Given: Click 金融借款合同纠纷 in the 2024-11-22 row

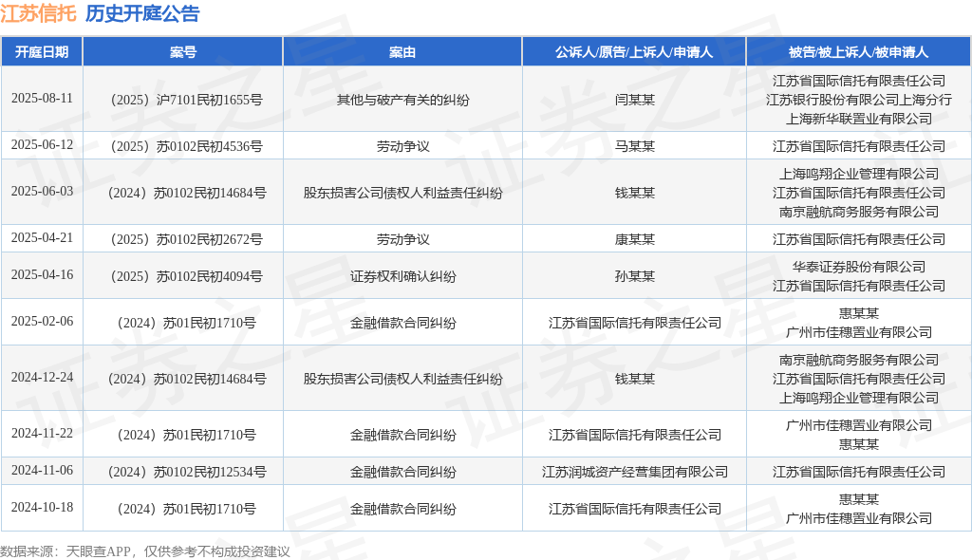Looking at the screenshot, I should [402, 435].
